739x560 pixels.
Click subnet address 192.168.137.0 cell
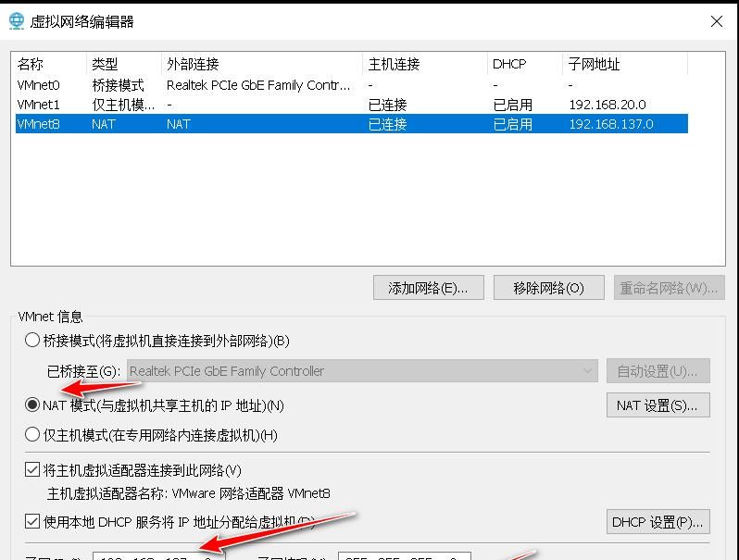click(611, 124)
